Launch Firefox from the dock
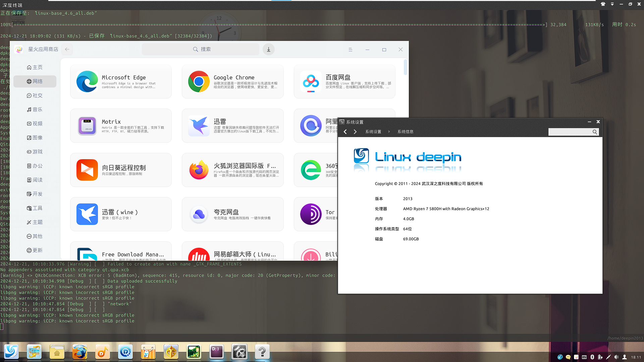 pyautogui.click(x=80, y=352)
